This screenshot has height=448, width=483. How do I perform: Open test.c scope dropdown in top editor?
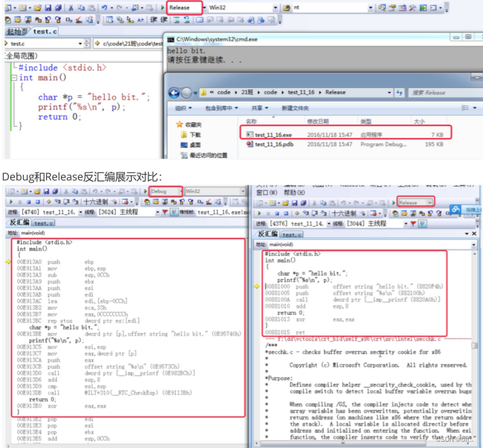click(x=80, y=44)
